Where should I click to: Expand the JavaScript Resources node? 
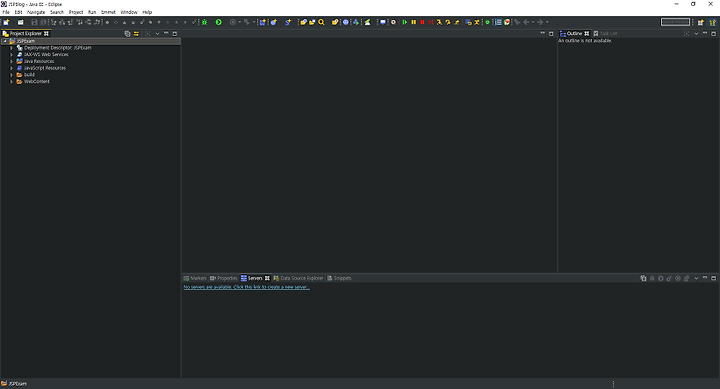[11, 68]
